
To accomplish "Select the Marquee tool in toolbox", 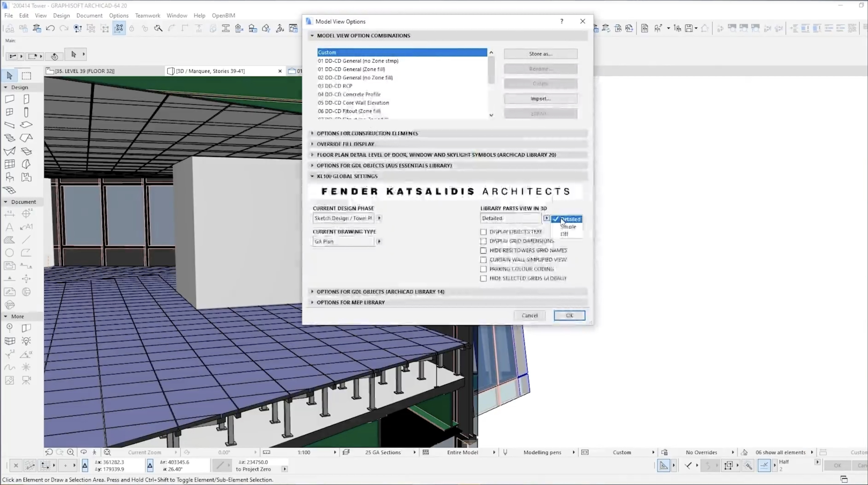I will 26,76.
